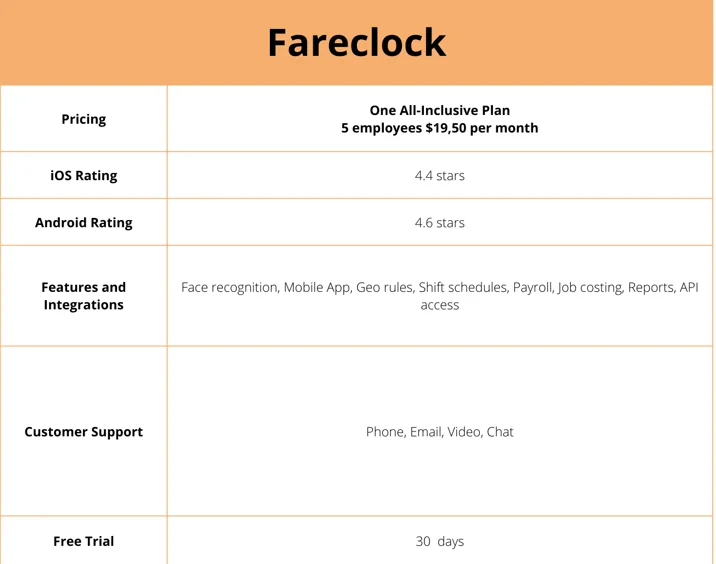
Task: Click the Job costing feature text
Action: coord(590,287)
